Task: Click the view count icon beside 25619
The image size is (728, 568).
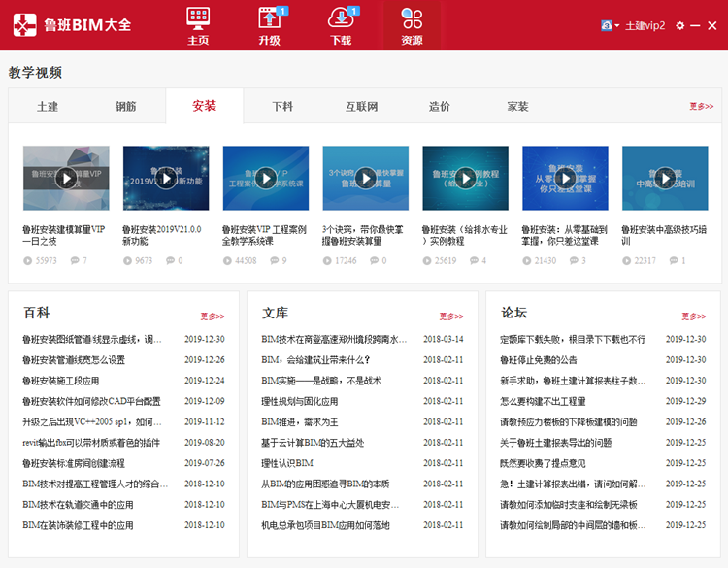Action: pyautogui.click(x=427, y=261)
